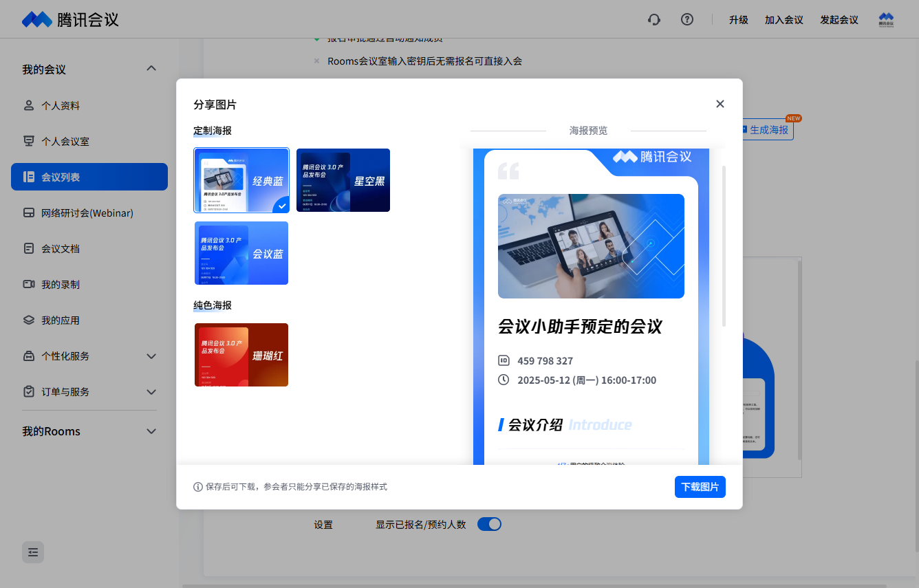The width and height of the screenshot is (919, 588).
Task: Click the 订单与服务 clipboard icon
Action: click(29, 391)
